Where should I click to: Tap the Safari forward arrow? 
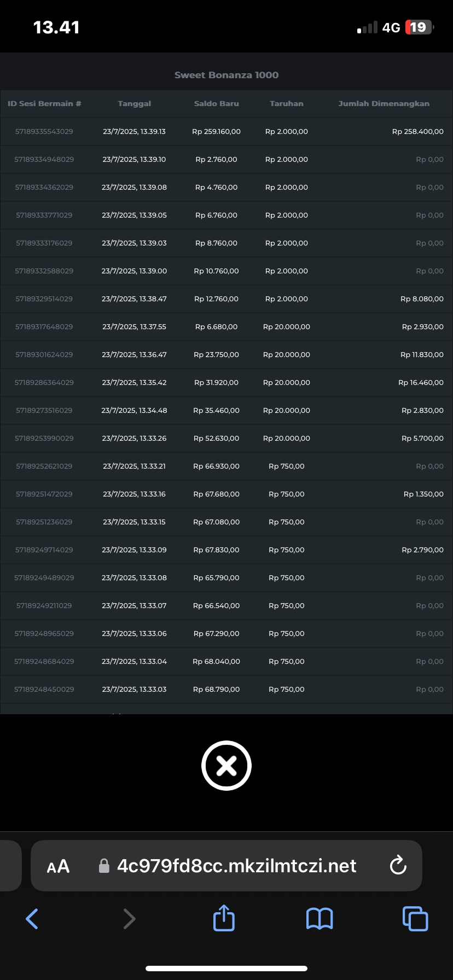point(129,919)
